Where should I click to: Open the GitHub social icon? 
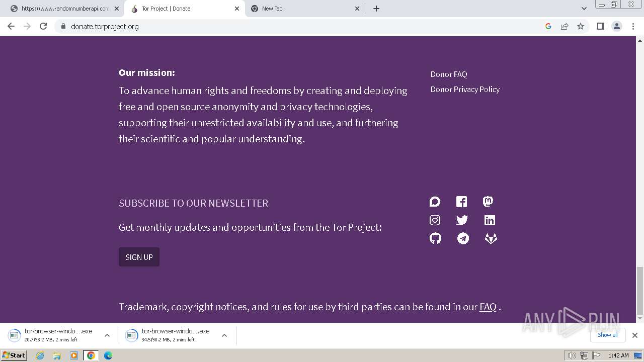pos(435,238)
